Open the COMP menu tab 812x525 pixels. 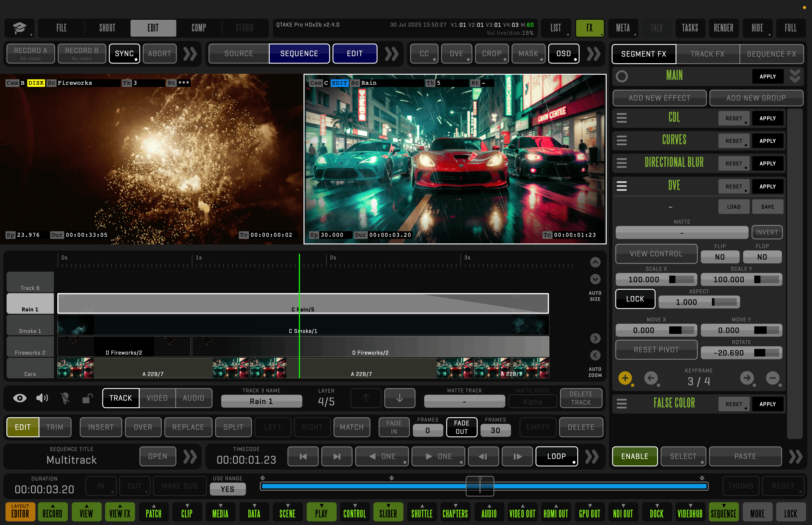click(199, 28)
